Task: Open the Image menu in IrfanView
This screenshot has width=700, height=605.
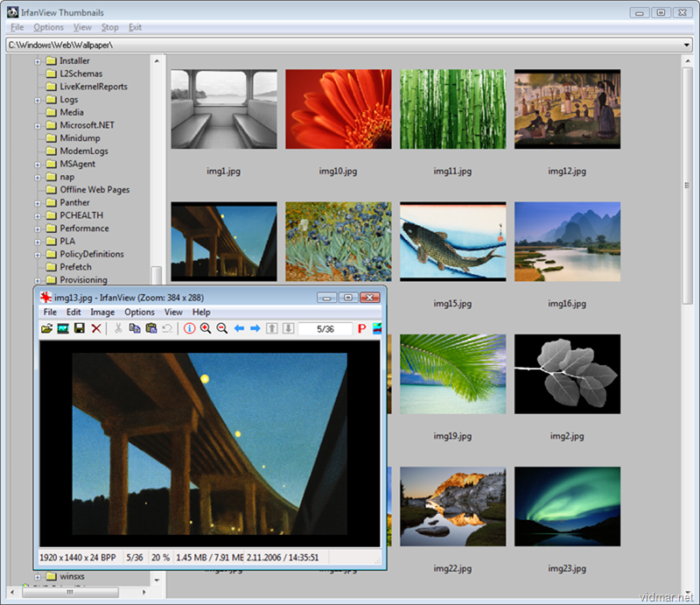Action: click(102, 312)
